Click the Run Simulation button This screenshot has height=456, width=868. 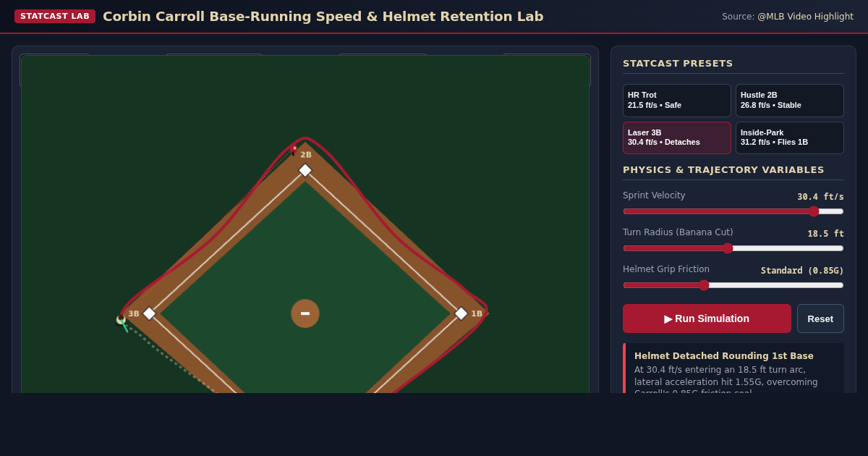[x=707, y=318]
